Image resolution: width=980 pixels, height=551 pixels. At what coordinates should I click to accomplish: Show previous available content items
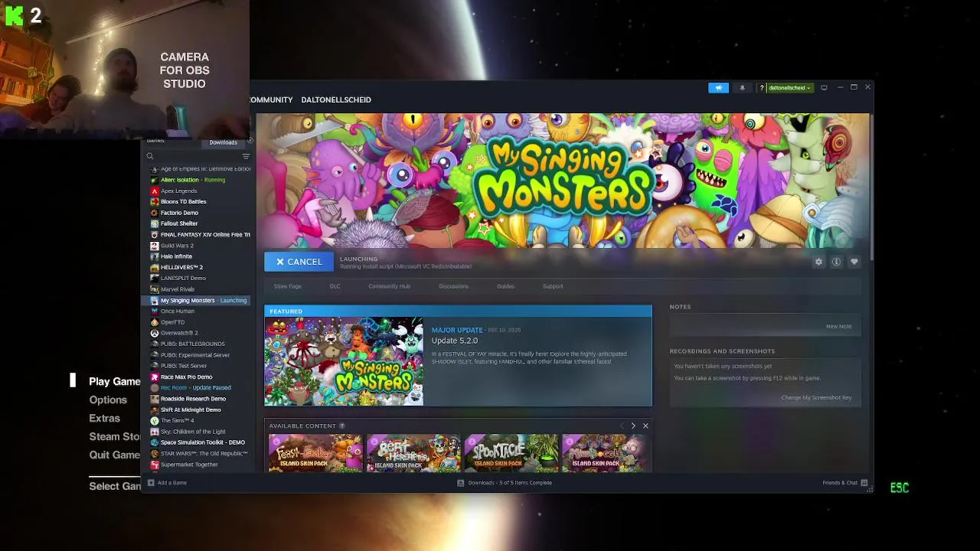click(622, 425)
